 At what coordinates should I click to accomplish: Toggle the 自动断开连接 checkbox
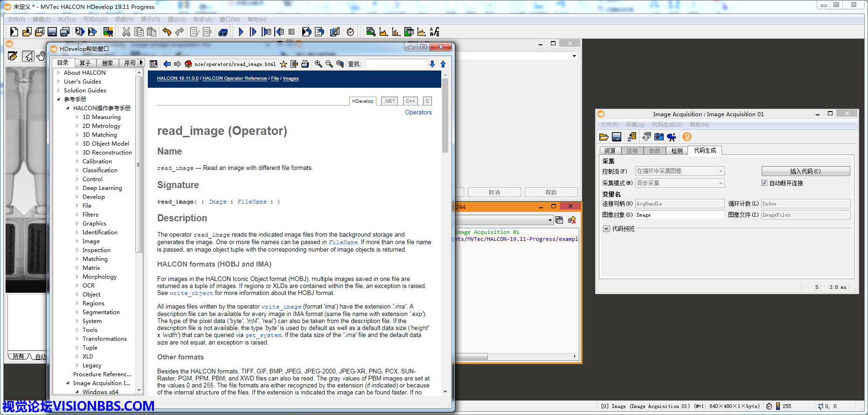tap(764, 183)
